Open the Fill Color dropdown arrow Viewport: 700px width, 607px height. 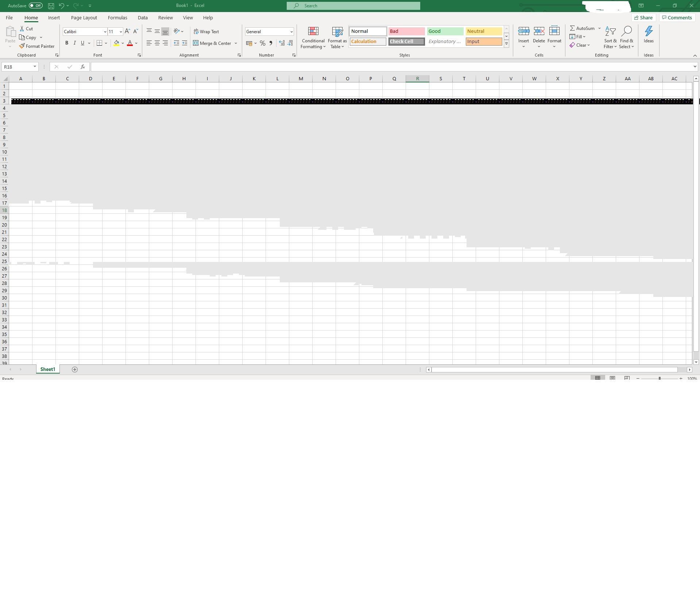pyautogui.click(x=123, y=43)
